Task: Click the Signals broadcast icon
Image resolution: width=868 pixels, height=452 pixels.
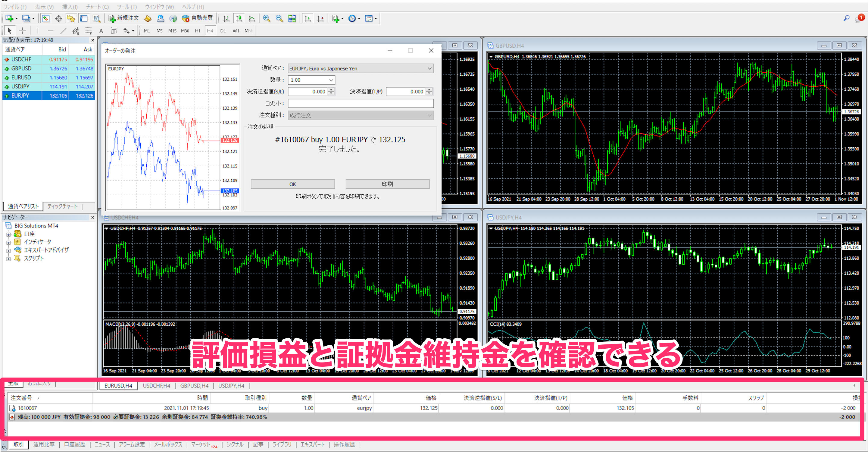Action: [x=173, y=18]
